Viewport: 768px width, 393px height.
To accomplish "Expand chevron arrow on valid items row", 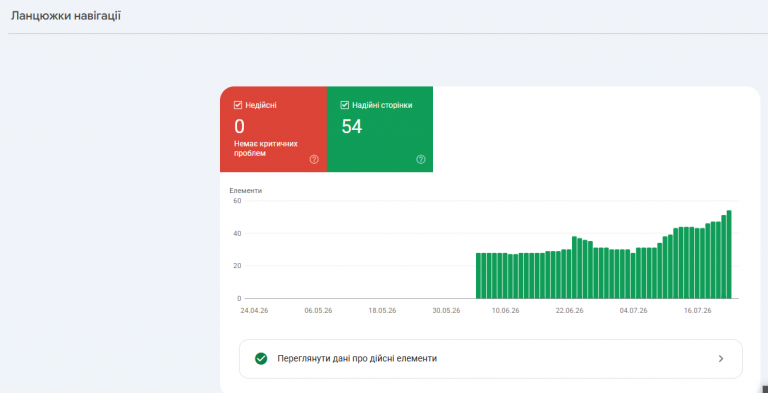I will point(720,359).
